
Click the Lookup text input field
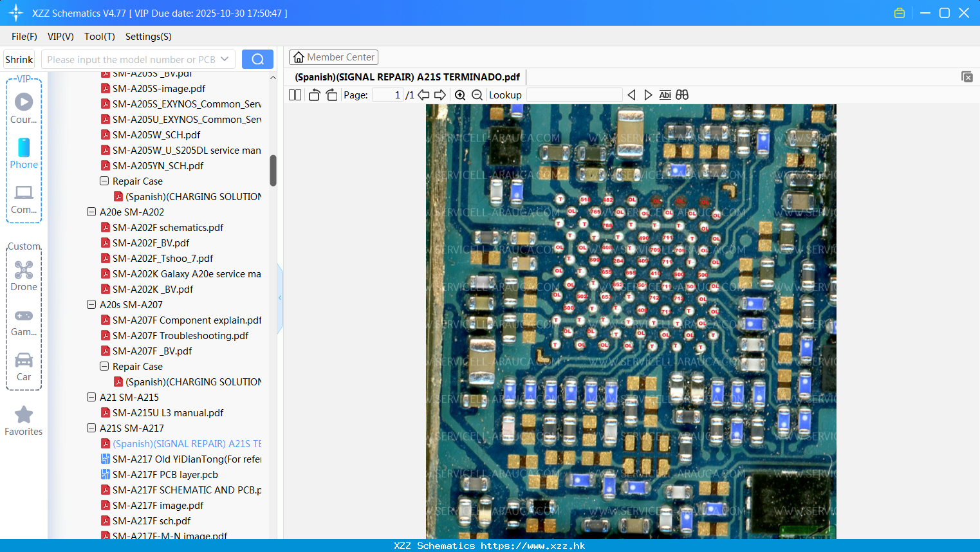click(x=574, y=95)
